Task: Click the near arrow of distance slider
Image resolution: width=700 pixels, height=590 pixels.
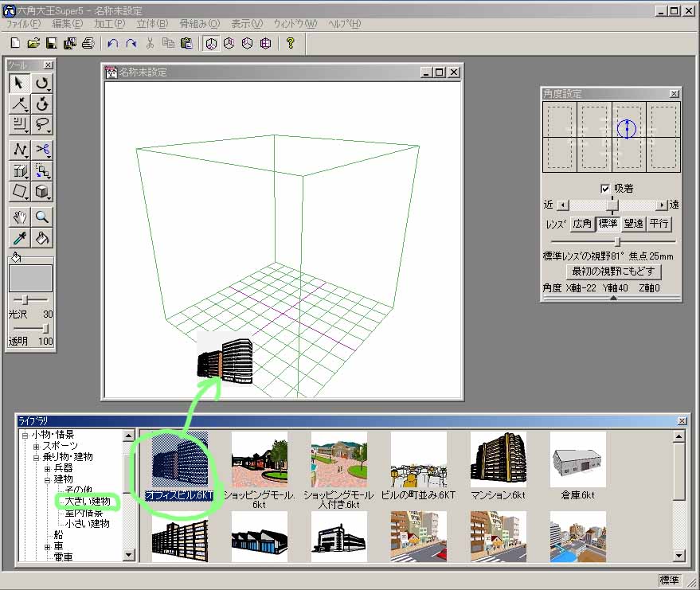Action: click(563, 205)
